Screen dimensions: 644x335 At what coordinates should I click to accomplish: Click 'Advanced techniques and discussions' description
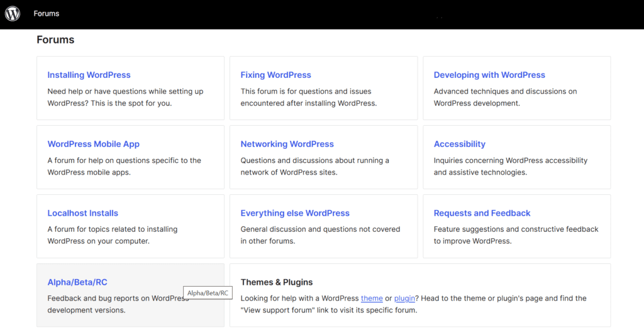pyautogui.click(x=505, y=97)
